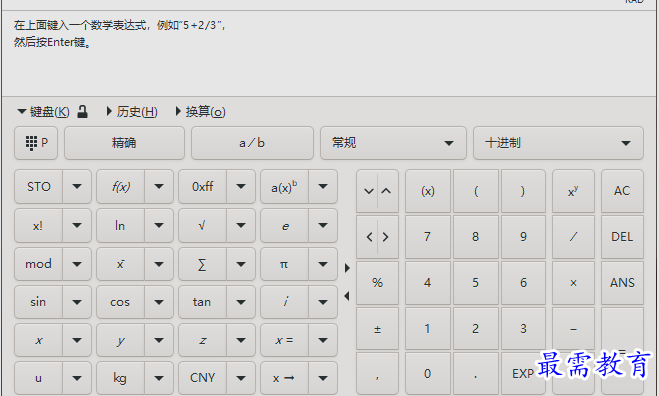Open the STO dropdown arrow
This screenshot has height=396, width=659.
(77, 187)
